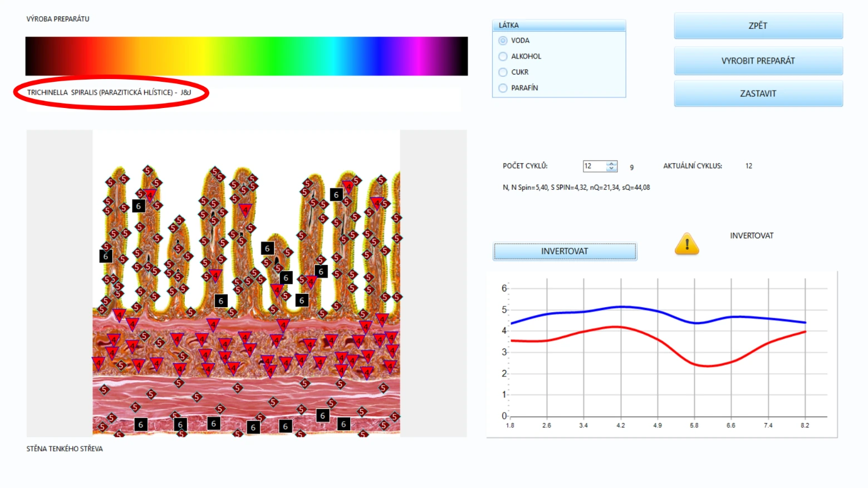Choose the CUKR radio button
The width and height of the screenshot is (868, 488).
503,72
